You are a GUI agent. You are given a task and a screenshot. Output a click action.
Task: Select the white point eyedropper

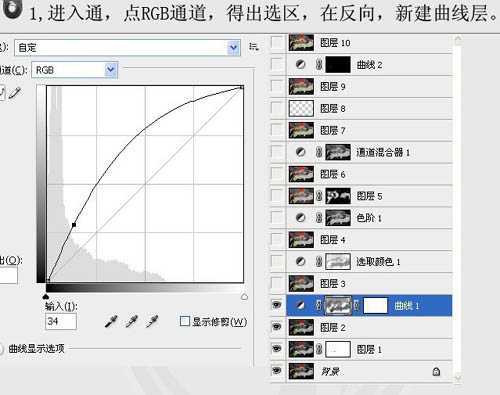coord(152,321)
